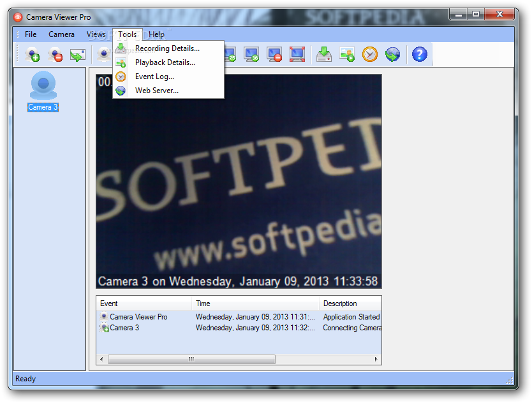This screenshot has width=532, height=403.
Task: Click the Event column header
Action: (x=144, y=304)
